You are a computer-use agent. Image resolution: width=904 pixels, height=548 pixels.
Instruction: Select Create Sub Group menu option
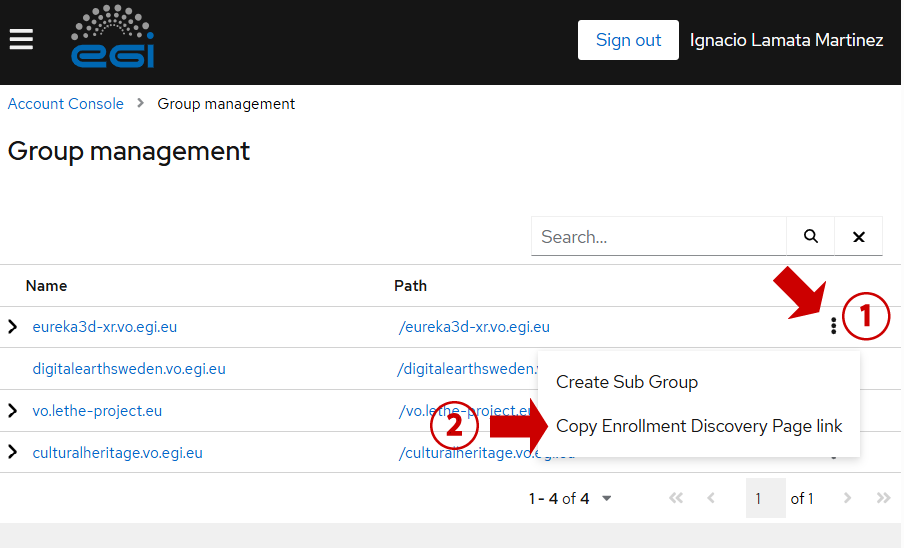[x=627, y=382]
